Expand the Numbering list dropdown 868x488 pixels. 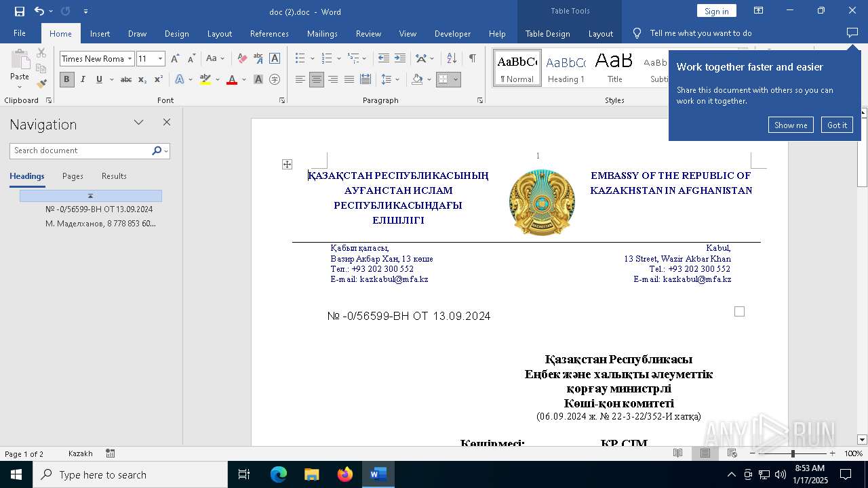click(338, 59)
